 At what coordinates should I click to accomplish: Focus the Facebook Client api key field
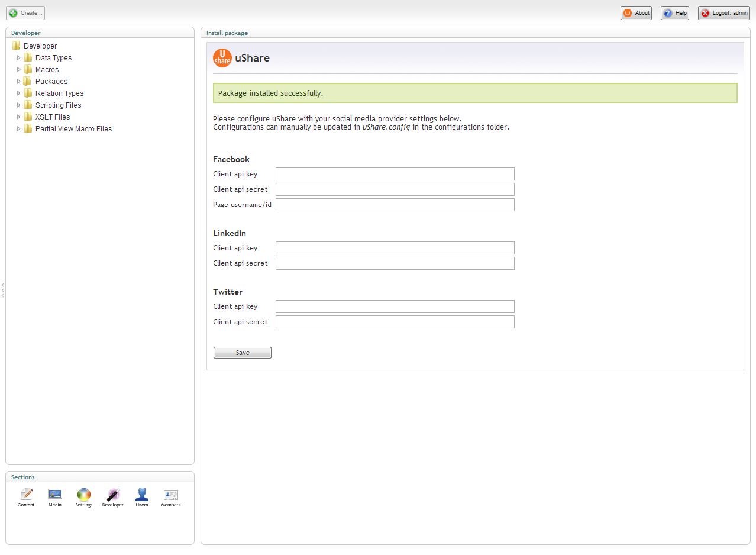click(395, 174)
